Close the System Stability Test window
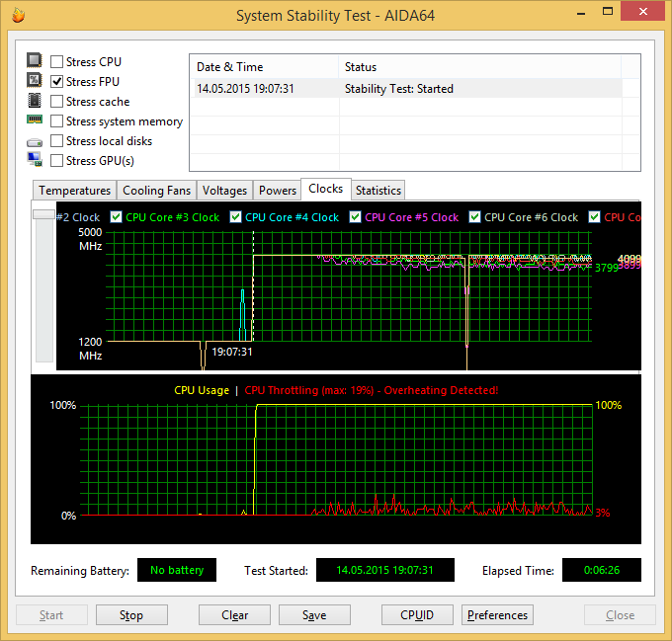Image resolution: width=672 pixels, height=641 pixels. [643, 12]
